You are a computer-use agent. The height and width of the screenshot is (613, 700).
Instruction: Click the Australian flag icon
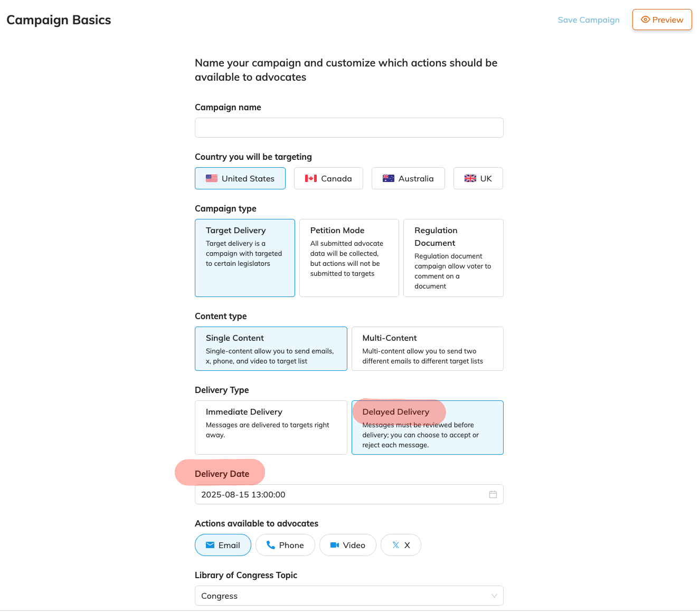coord(389,178)
